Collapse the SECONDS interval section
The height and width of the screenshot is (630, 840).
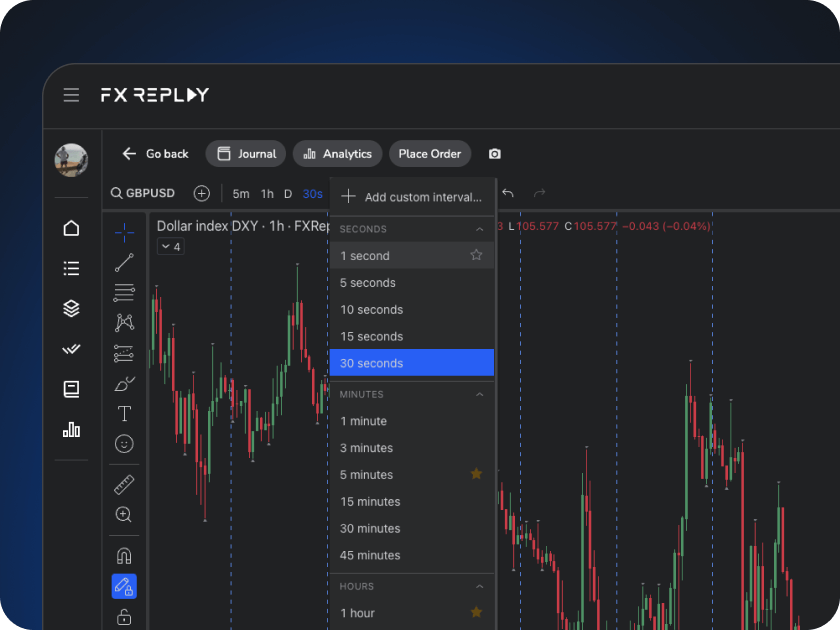click(479, 229)
